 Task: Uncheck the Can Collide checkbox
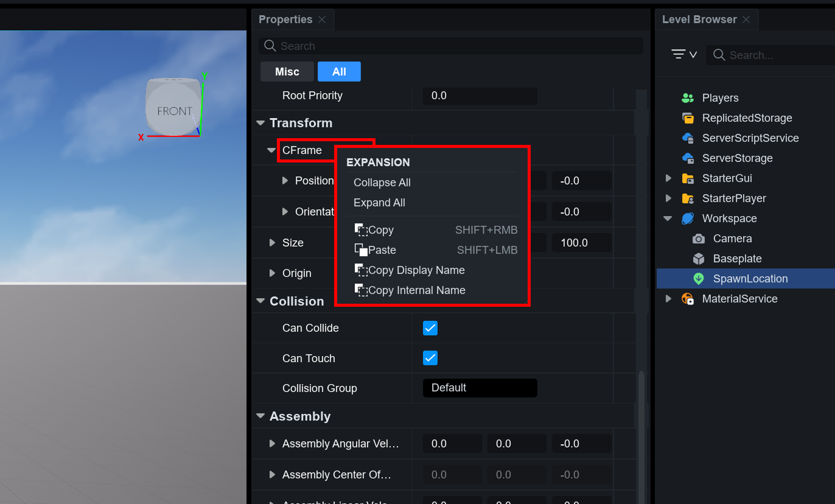click(430, 328)
